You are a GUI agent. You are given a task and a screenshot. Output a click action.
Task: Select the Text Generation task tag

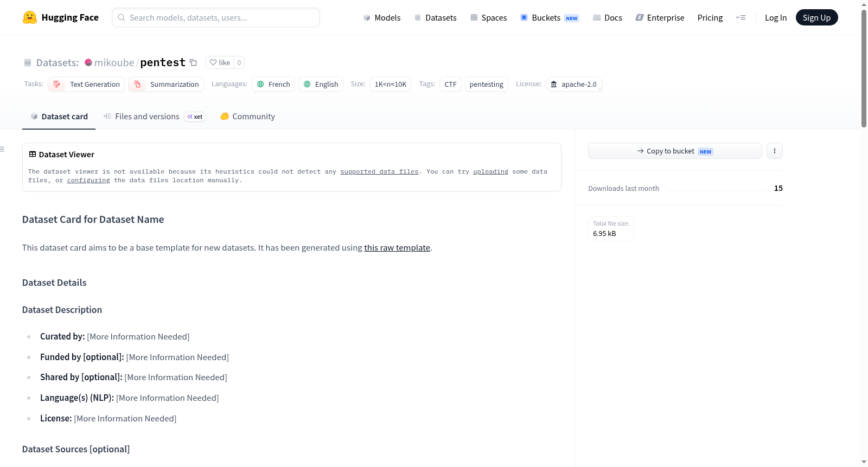[x=86, y=84]
